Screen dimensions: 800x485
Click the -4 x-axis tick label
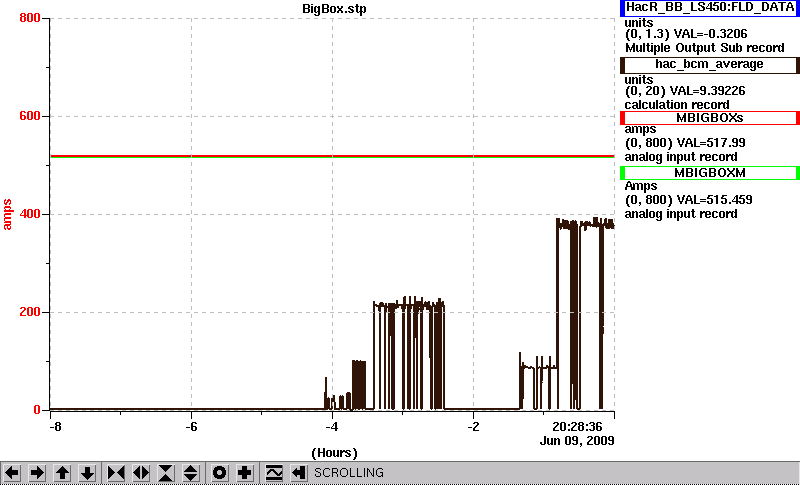click(x=332, y=426)
